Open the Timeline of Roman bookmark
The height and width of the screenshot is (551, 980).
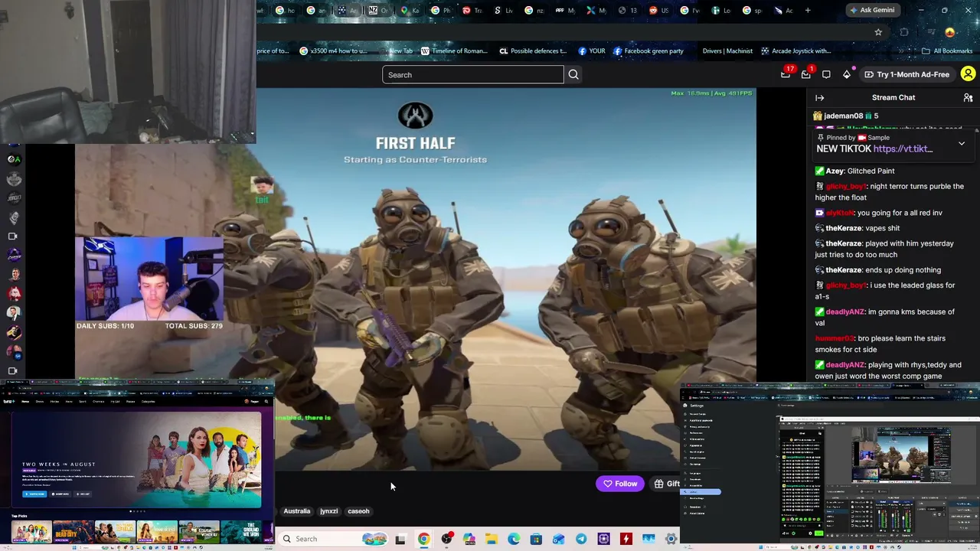[x=454, y=51]
